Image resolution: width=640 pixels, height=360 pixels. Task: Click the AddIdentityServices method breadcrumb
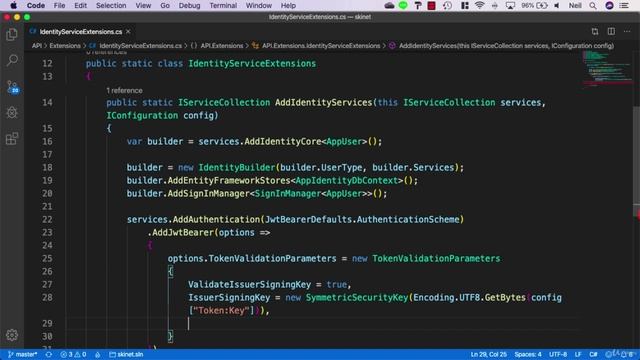pyautogui.click(x=506, y=46)
